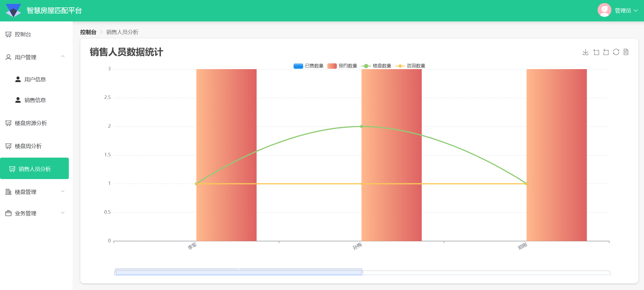
Task: Click the 销售人员分析 presentation icon
Action: (x=12, y=169)
